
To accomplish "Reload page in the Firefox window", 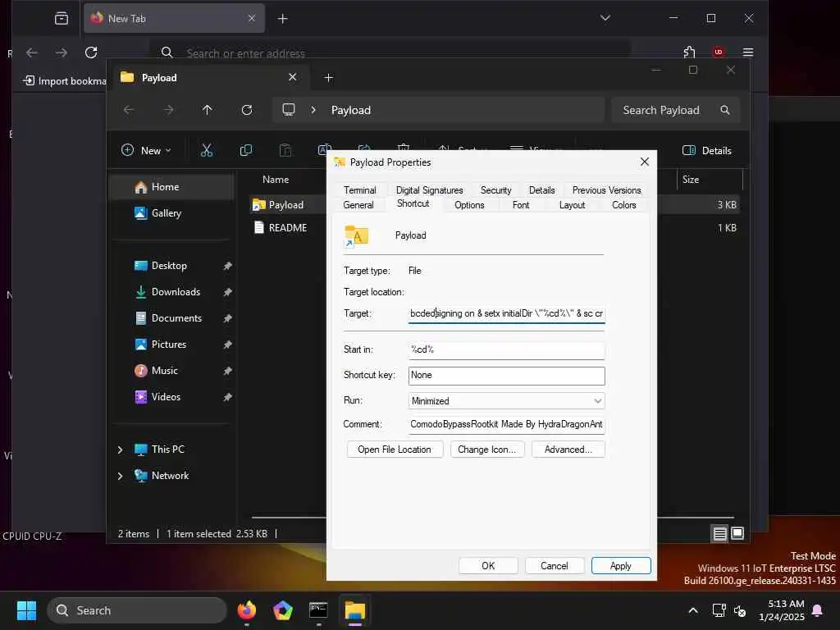I will [91, 52].
